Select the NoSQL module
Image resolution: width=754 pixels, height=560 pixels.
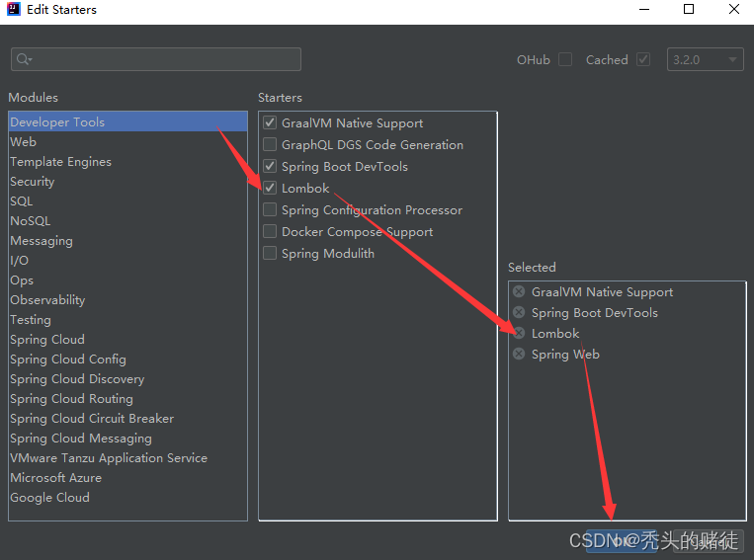pyautogui.click(x=127, y=220)
